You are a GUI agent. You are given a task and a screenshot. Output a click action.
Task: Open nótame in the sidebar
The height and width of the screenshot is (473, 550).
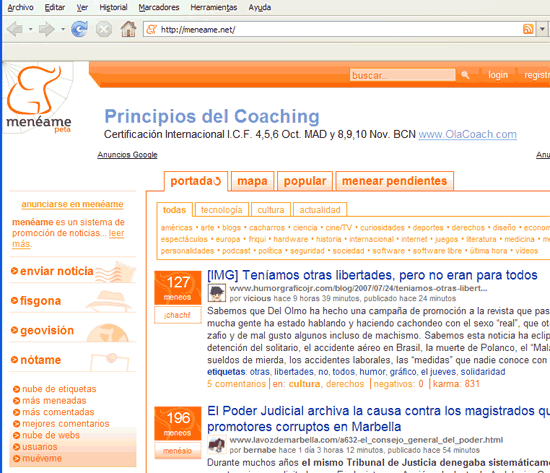pos(40,360)
